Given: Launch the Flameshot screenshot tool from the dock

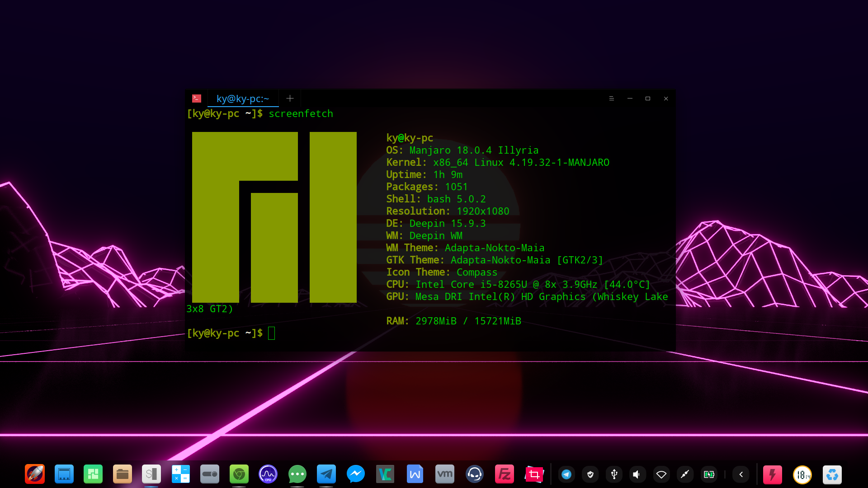Looking at the screenshot, I should (534, 474).
